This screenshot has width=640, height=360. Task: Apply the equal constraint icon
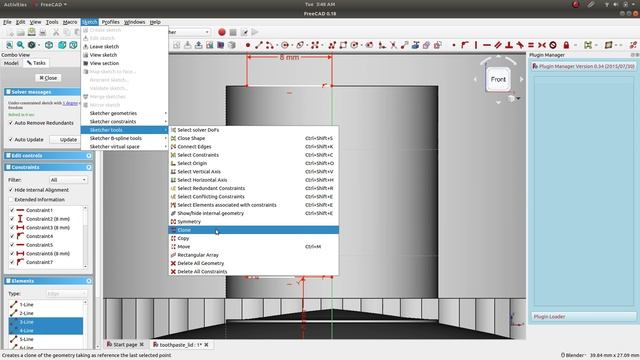(531, 45)
